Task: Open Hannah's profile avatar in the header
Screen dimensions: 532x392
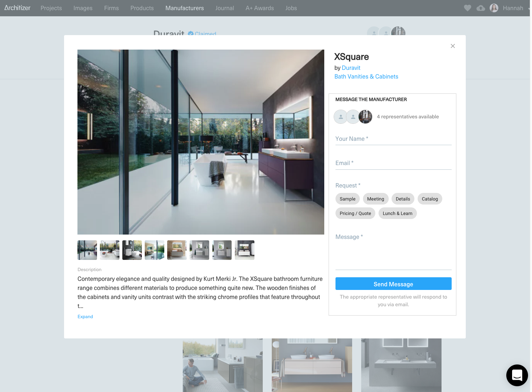Action: [x=494, y=8]
